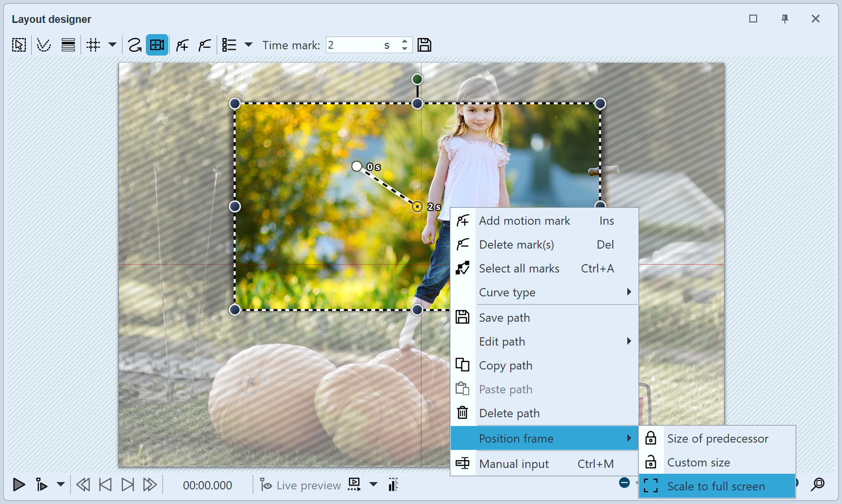The height and width of the screenshot is (504, 842).
Task: Activate the curve editing tool
Action: [44, 44]
